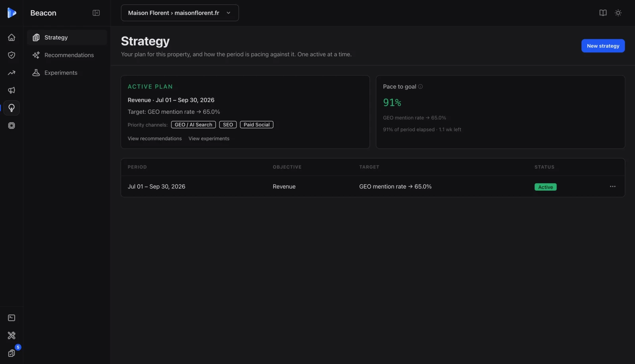Collapse the sidebar panel toggle
The width and height of the screenshot is (635, 364).
pyautogui.click(x=96, y=13)
